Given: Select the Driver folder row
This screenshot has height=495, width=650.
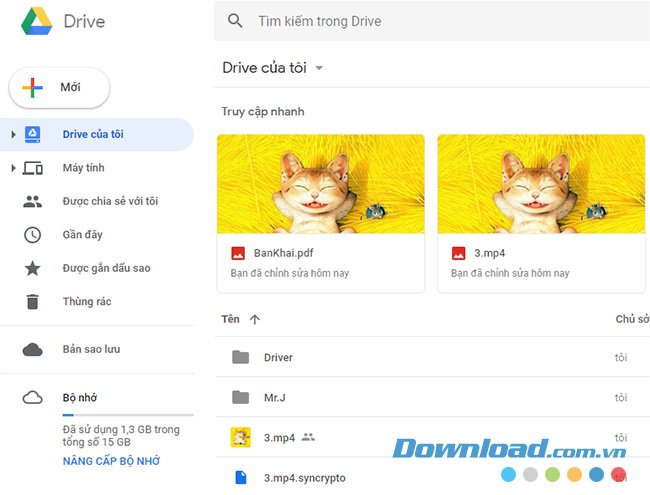Looking at the screenshot, I should (433, 357).
